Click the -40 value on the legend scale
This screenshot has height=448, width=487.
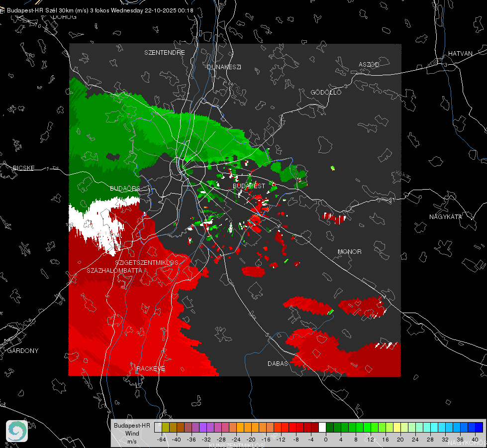177,440
